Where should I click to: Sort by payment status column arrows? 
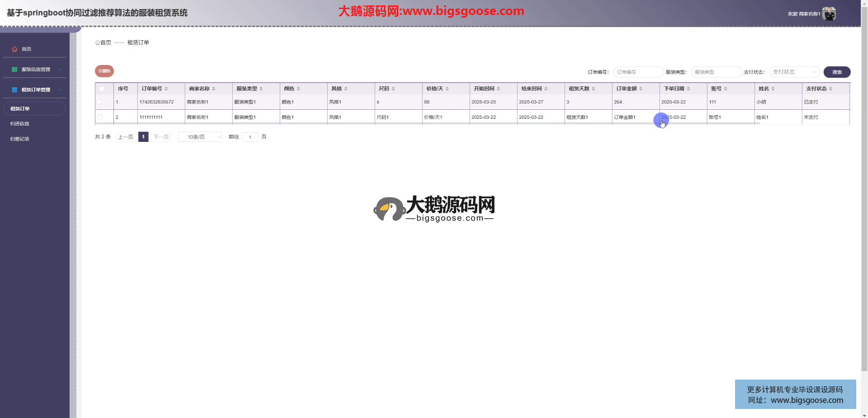point(830,89)
